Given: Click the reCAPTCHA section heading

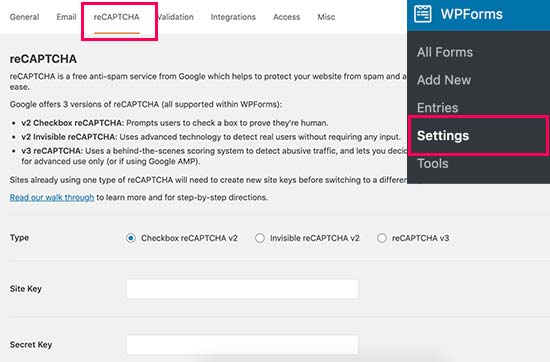Looking at the screenshot, I should [43, 59].
